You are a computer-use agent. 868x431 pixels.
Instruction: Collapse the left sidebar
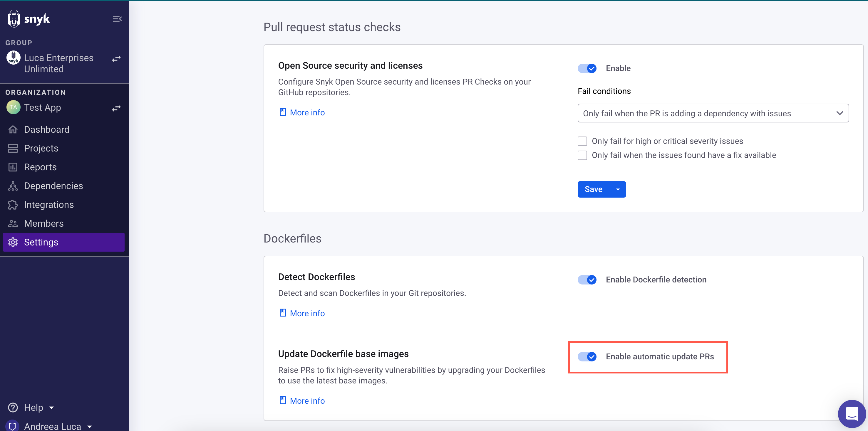pos(117,18)
